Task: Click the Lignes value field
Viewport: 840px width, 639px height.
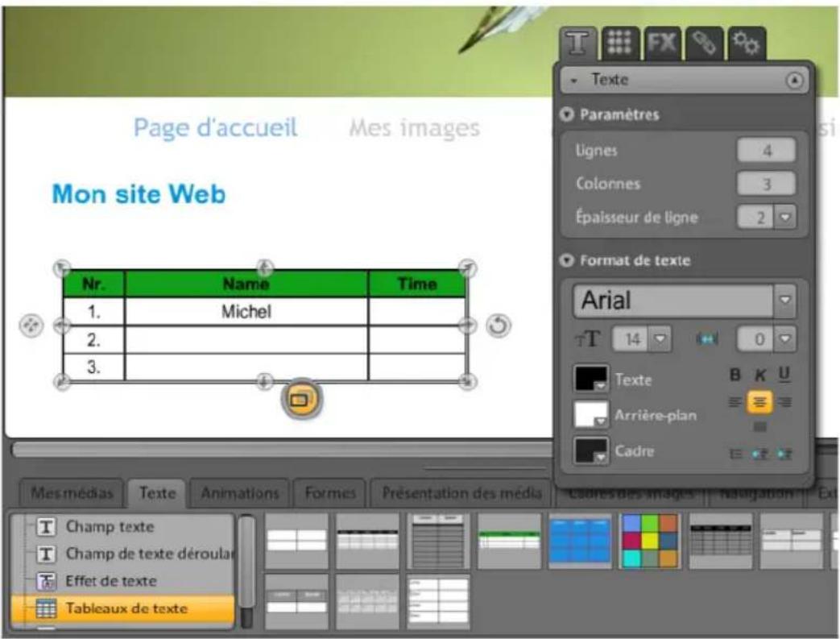Action: pyautogui.click(x=766, y=150)
